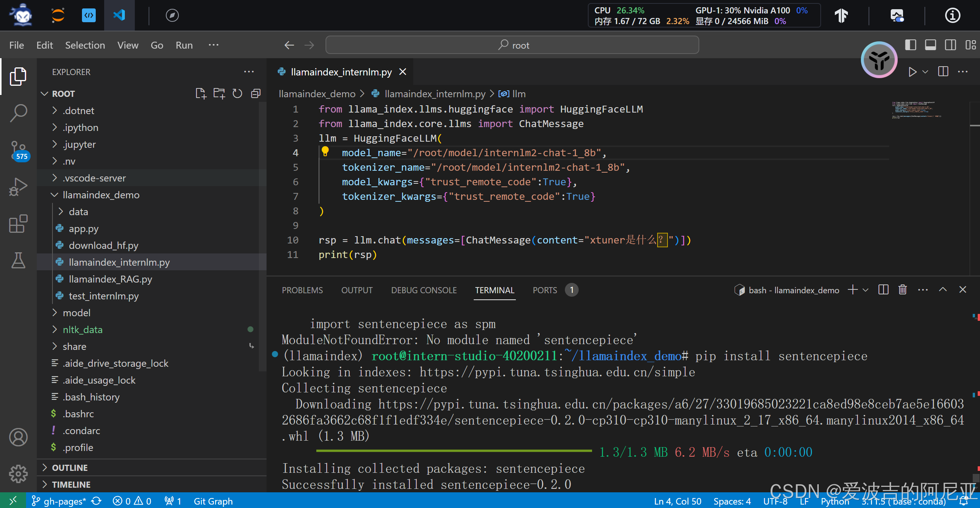The image size is (980, 508).
Task: Open the Extensions view icon
Action: (x=18, y=224)
